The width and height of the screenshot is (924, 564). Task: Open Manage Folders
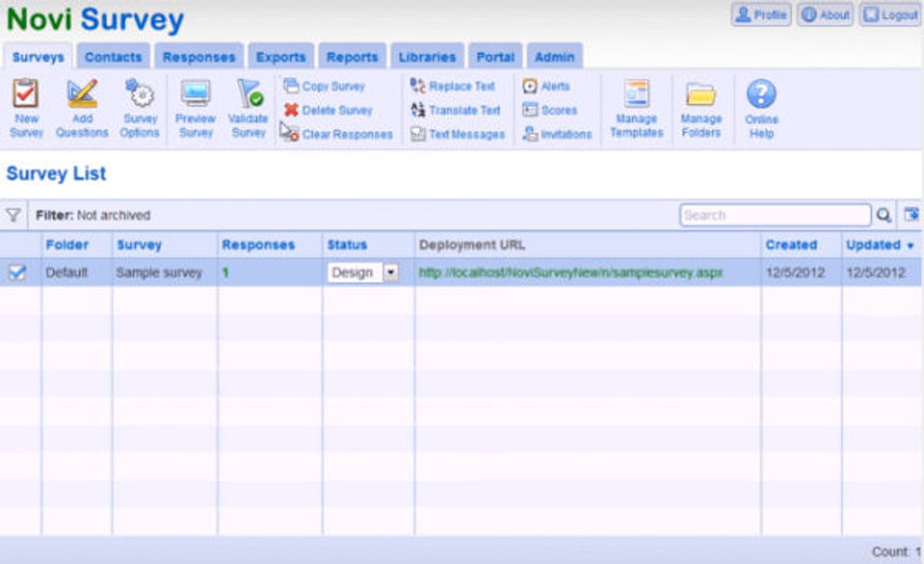click(x=701, y=109)
